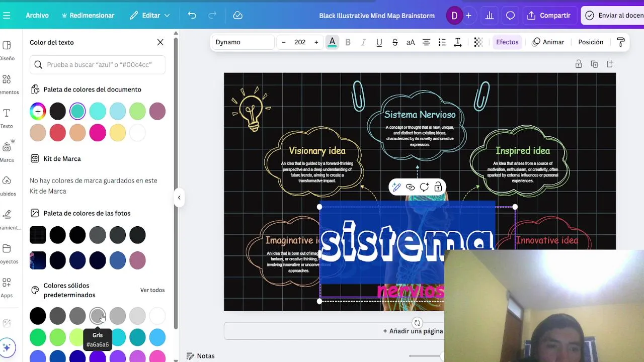Open Apps sidebar tab
This screenshot has height=362, width=644.
(x=7, y=288)
